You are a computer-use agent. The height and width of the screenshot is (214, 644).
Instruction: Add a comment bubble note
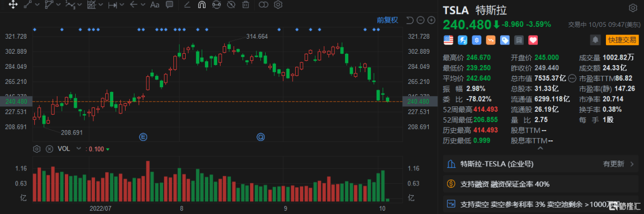pos(170,5)
